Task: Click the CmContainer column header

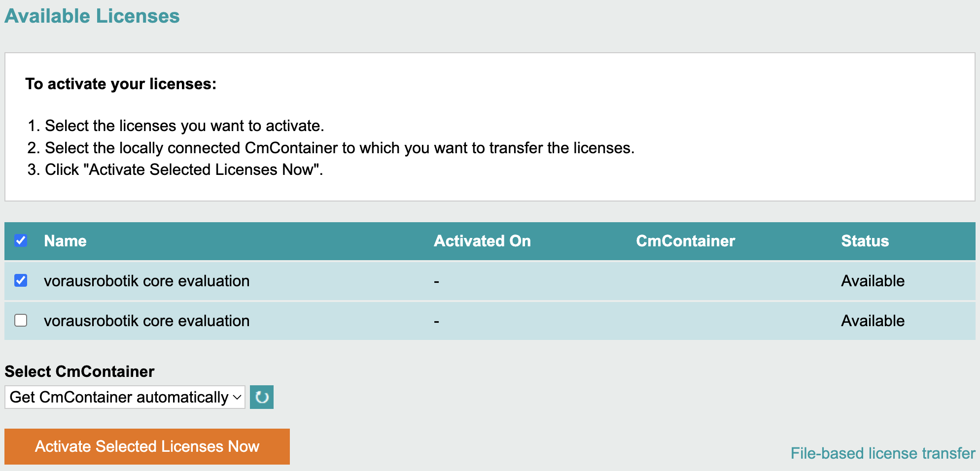Action: pos(685,241)
